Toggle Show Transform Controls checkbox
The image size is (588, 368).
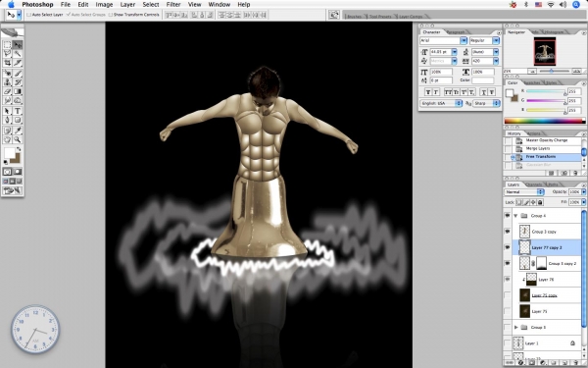coord(110,15)
